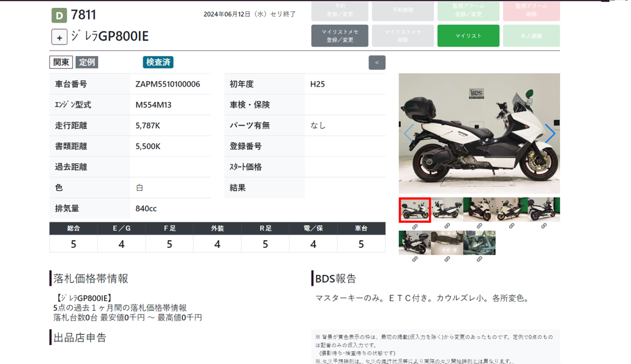Click link icon under the fifth top-row thumbnail
Image resolution: width=631 pixels, height=364 pixels.
pos(544,226)
